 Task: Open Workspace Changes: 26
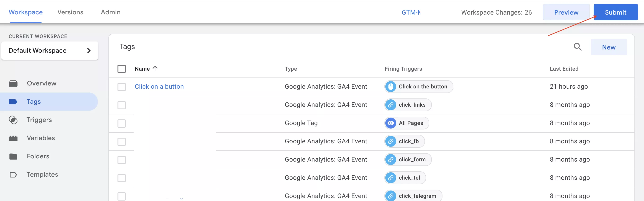point(496,13)
